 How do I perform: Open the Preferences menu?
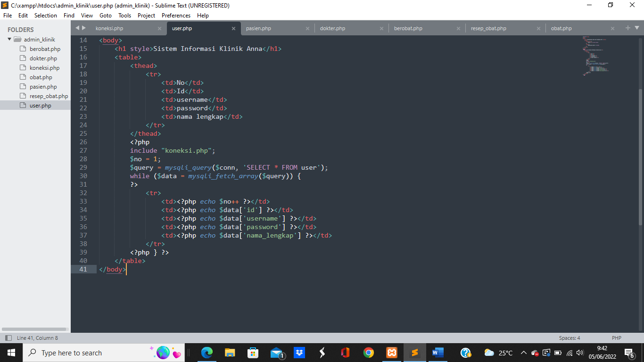[176, 15]
